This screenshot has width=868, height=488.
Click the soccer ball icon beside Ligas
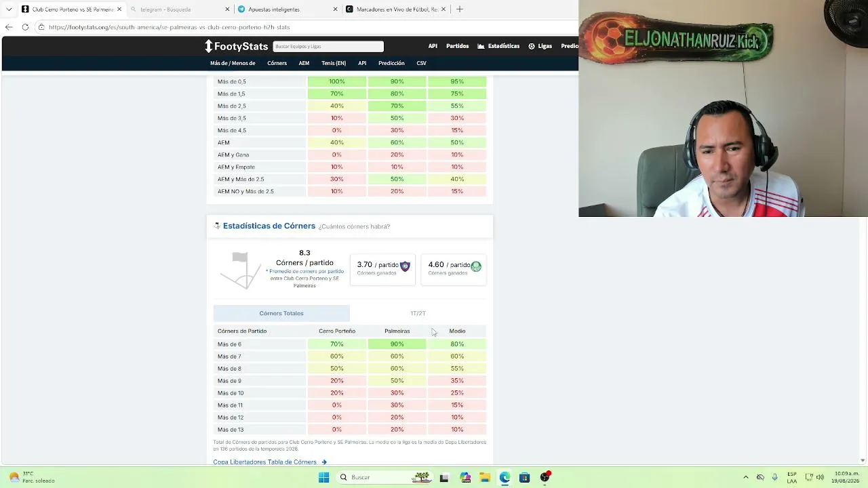[532, 46]
